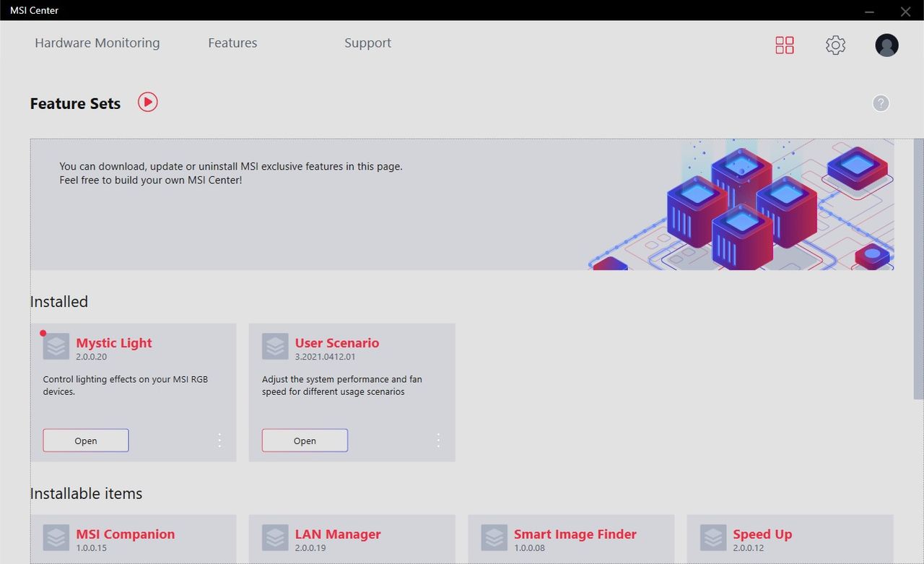Click the Smart Image Finder version 1.0.0.08
Viewport: 924px width, 564px height.
[530, 548]
